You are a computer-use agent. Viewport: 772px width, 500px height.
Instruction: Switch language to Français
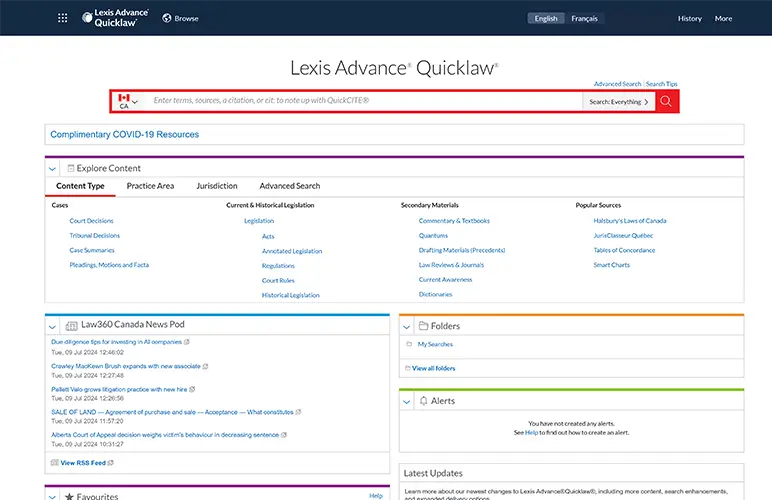[x=584, y=18]
